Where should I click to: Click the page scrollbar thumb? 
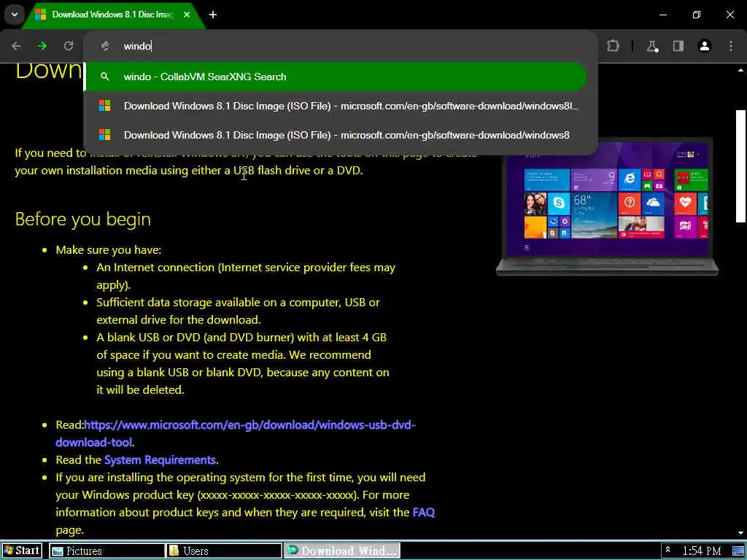tap(740, 166)
